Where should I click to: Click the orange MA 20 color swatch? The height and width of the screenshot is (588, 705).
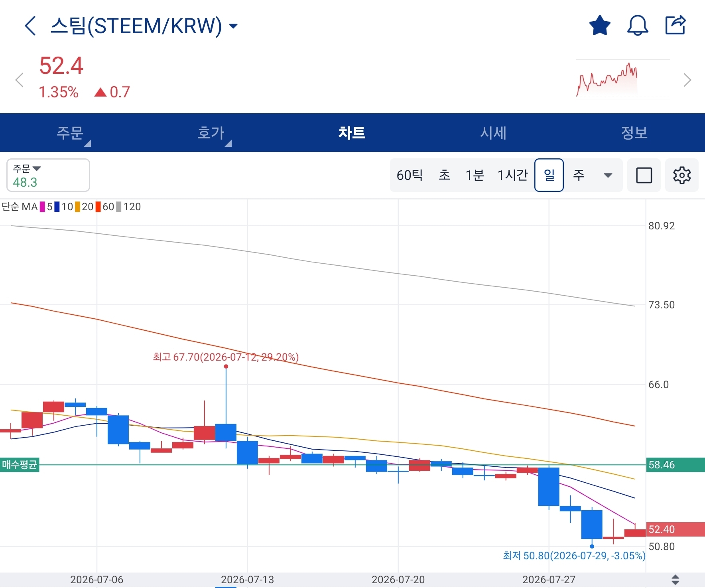point(78,207)
